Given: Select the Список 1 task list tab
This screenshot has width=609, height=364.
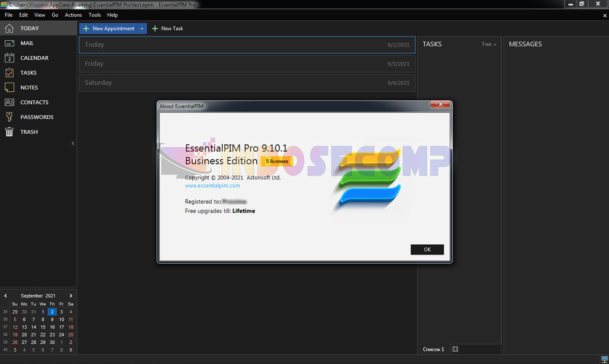Looking at the screenshot, I should (433, 349).
